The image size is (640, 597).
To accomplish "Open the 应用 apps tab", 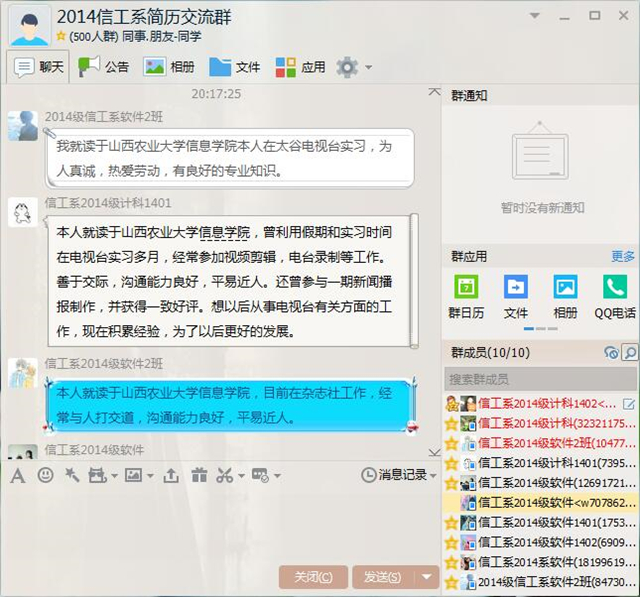I will 300,67.
